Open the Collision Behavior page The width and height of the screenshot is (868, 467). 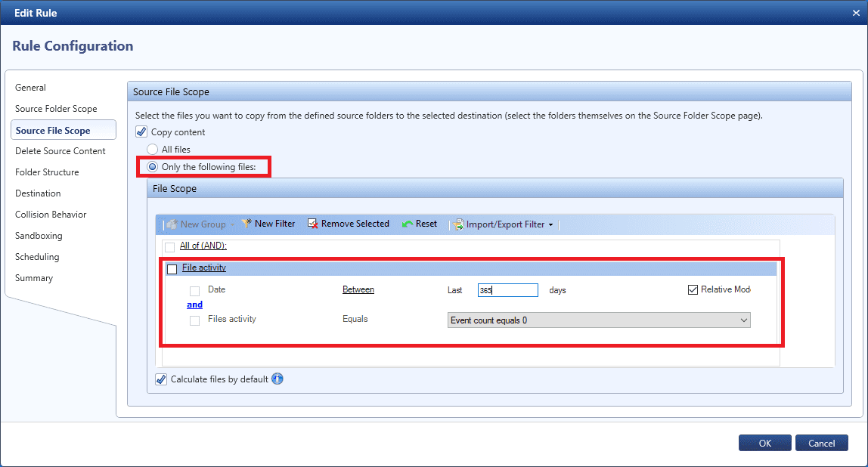point(51,214)
